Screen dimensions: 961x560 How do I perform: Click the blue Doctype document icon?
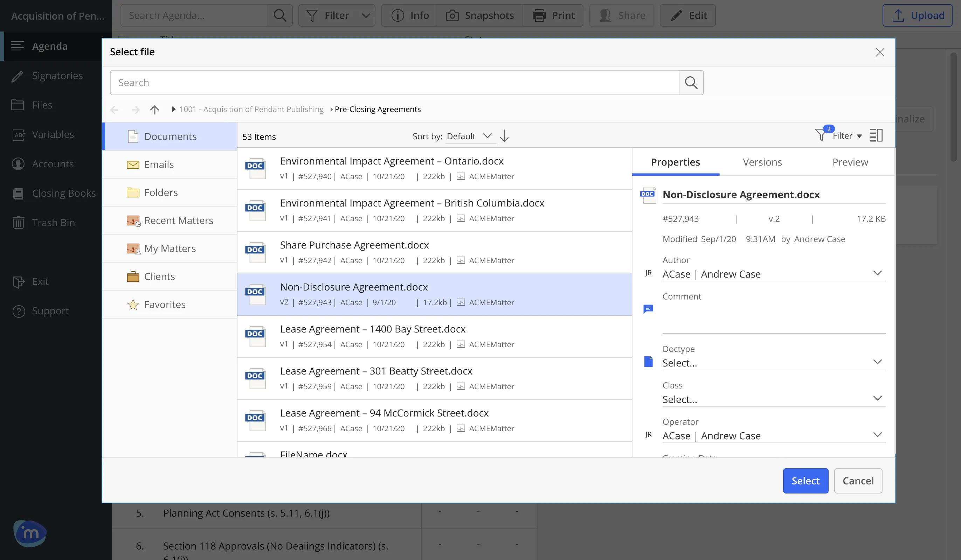click(x=648, y=361)
